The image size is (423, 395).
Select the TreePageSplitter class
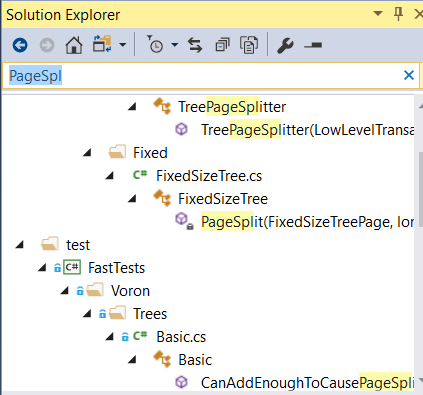pos(232,107)
